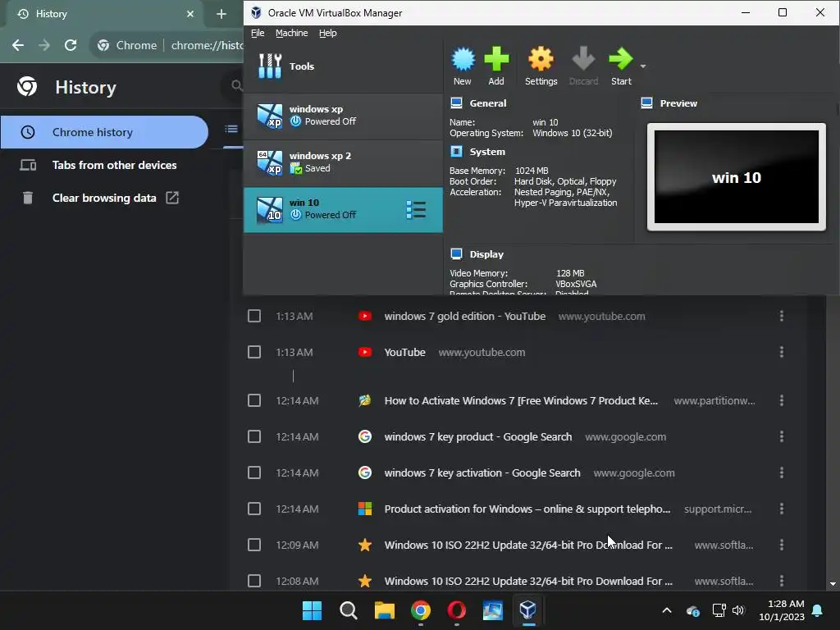
Task: Open more actions for 12:09 AM Windows 10 ISO
Action: 782,545
